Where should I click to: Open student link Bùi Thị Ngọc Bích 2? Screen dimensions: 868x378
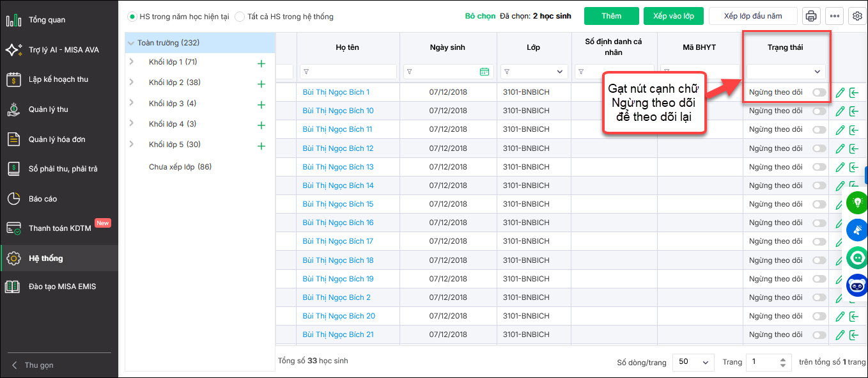pyautogui.click(x=337, y=297)
